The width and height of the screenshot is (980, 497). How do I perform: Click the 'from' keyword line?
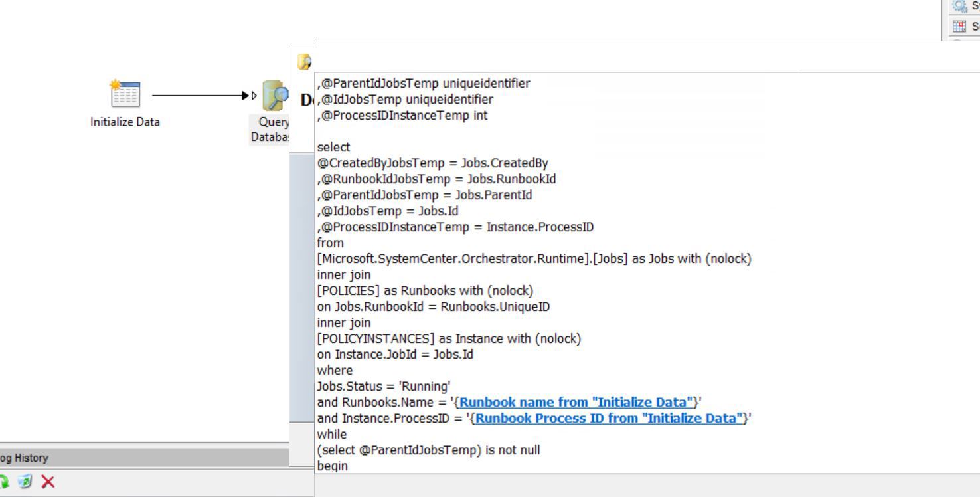331,243
